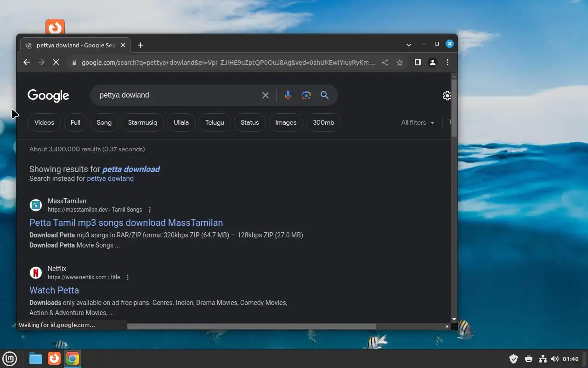Click the Chrome address bar URL
Screen dimensions: 588x368
point(228,63)
